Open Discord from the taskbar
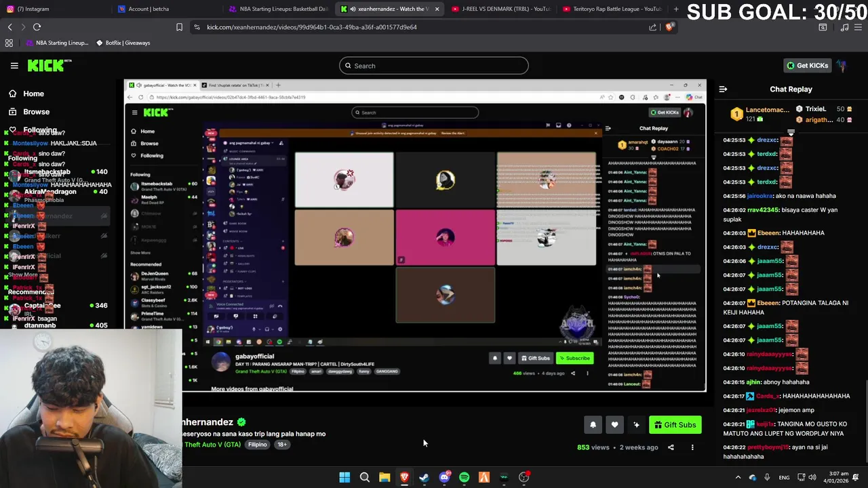The width and height of the screenshot is (868, 488). (444, 477)
